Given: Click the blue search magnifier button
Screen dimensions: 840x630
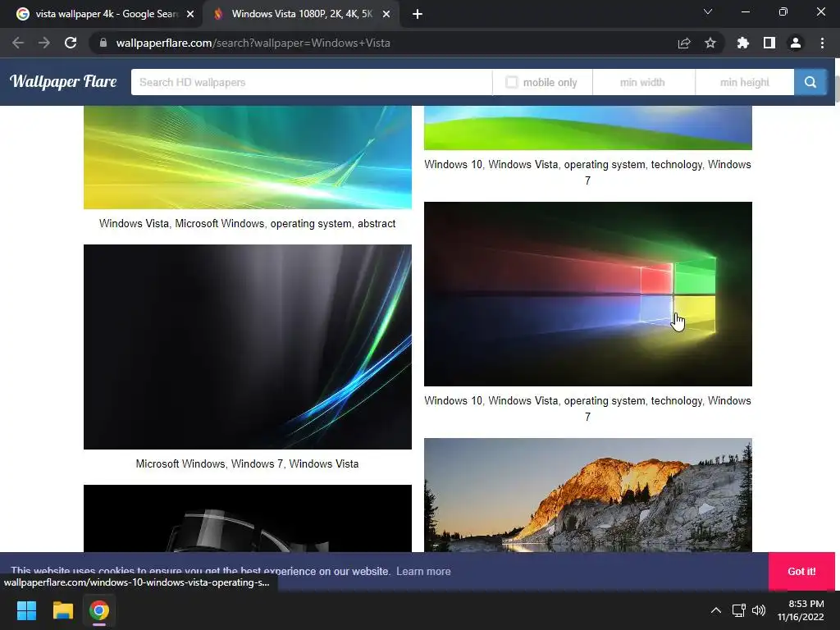Looking at the screenshot, I should tap(810, 82).
